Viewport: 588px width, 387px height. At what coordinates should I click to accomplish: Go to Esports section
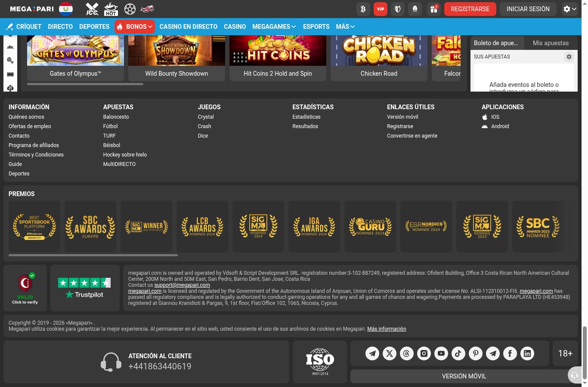[x=316, y=27]
